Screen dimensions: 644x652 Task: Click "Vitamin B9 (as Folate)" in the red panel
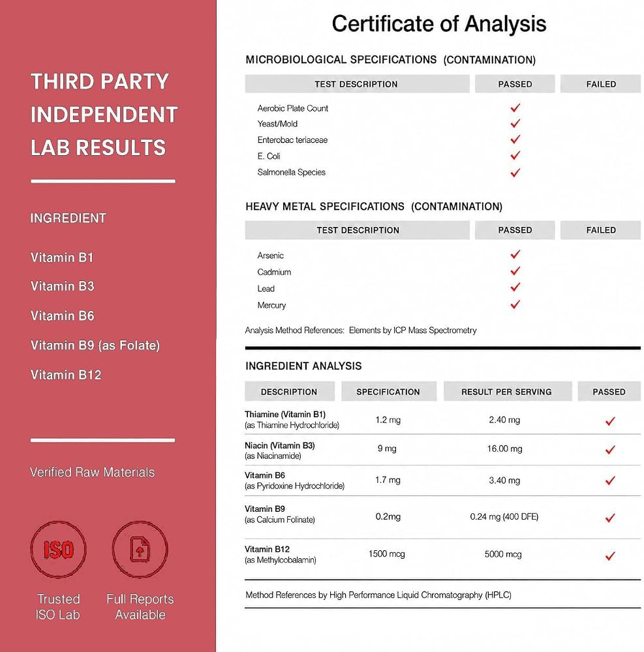95,346
